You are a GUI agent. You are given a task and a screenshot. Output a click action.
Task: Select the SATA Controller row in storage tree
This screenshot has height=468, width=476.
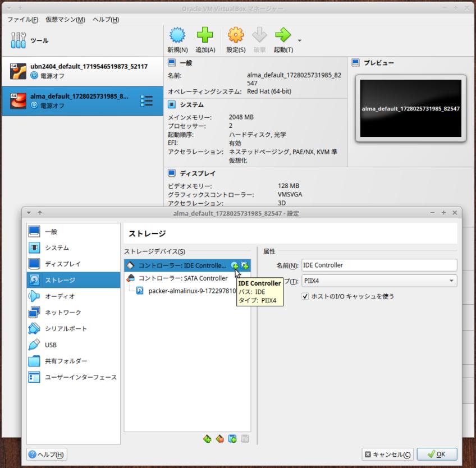tap(187, 278)
